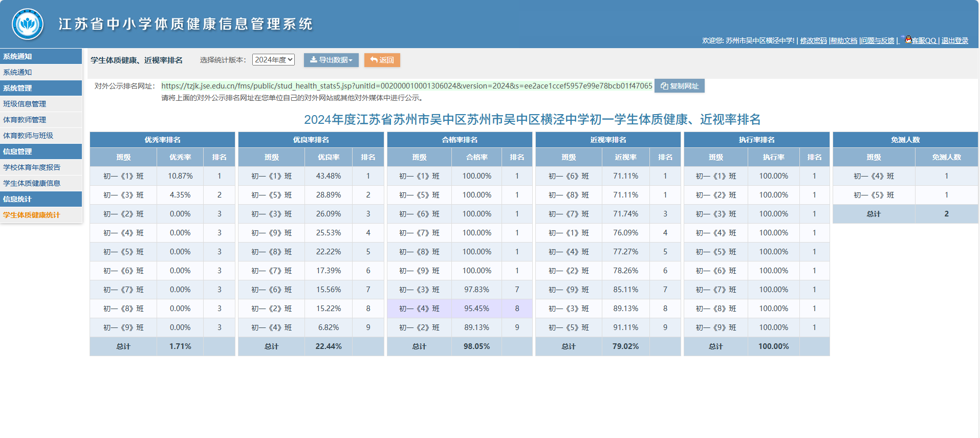Viewport: 980px width, 438px height.
Task: Open 班级信息管理 in sidebar
Action: (41, 104)
